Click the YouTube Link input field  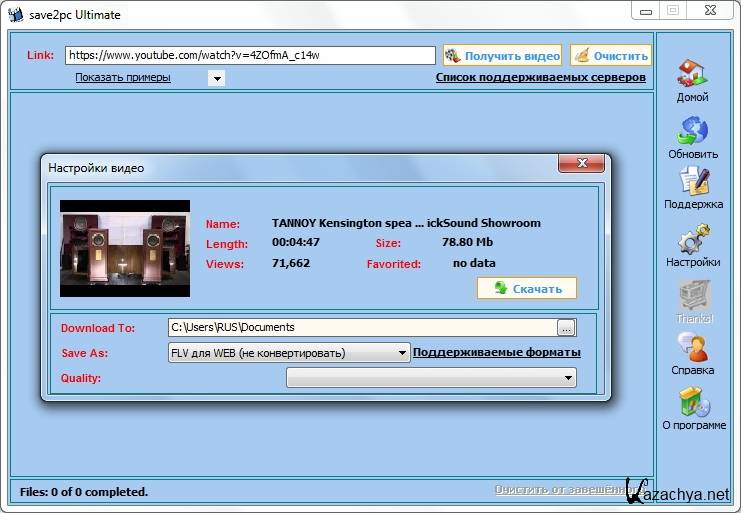coord(250,55)
